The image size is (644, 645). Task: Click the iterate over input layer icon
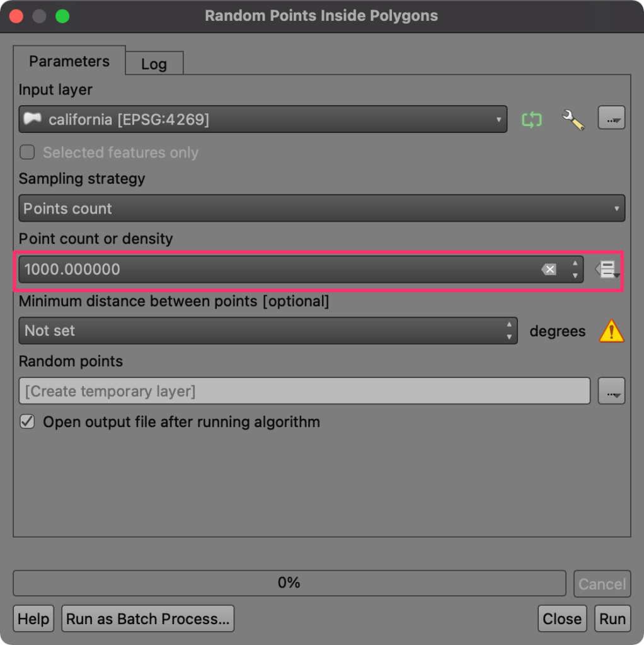pos(532,119)
